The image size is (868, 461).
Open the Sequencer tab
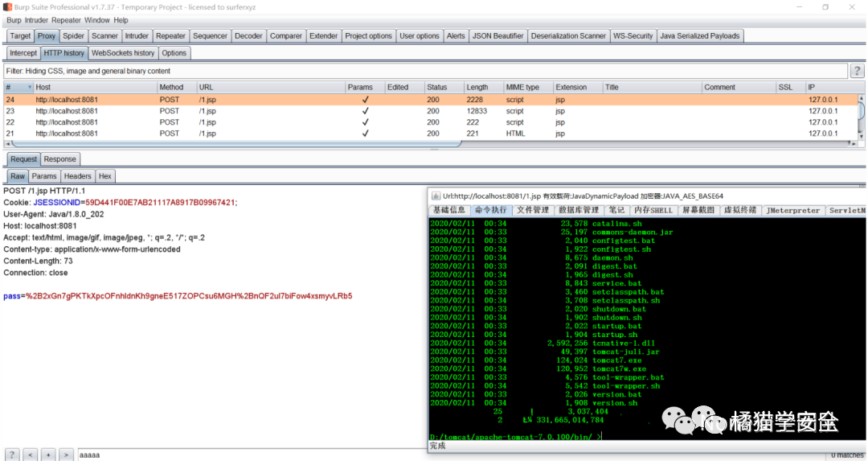[x=210, y=36]
